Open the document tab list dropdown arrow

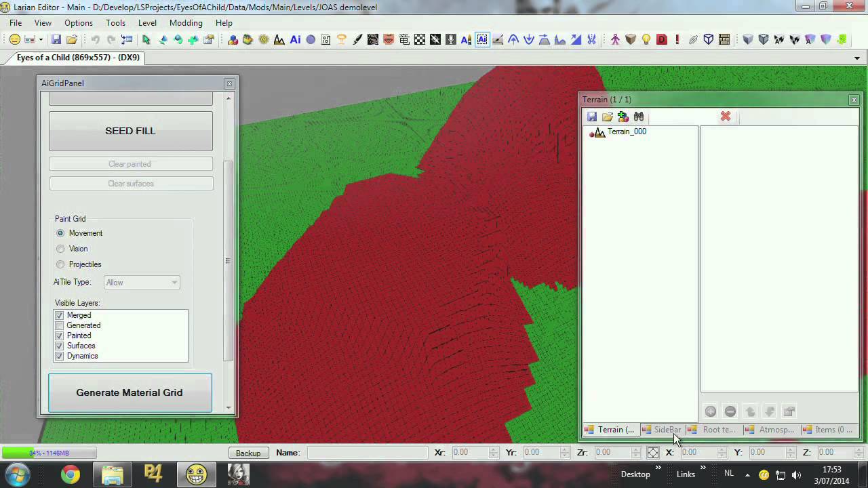[857, 58]
